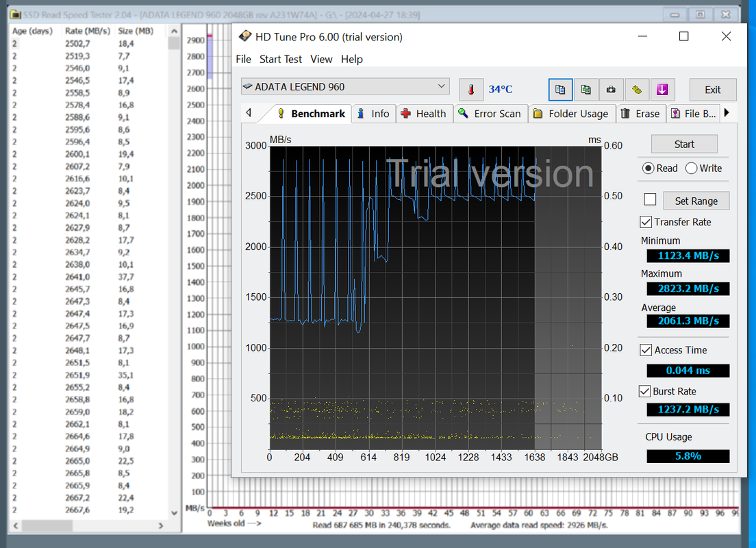Click the File Benchmark tab icon

[675, 113]
